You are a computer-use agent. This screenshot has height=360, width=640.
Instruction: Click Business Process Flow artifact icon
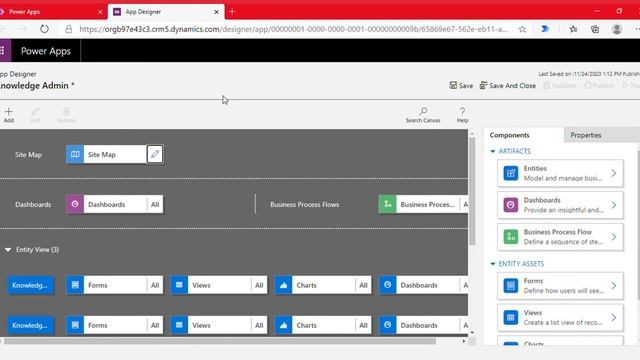click(511, 237)
